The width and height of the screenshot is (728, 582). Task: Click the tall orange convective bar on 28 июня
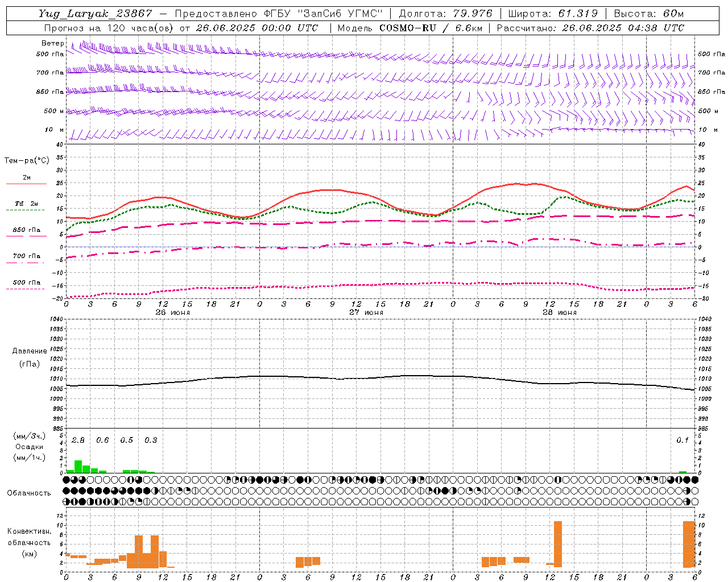(x=558, y=544)
